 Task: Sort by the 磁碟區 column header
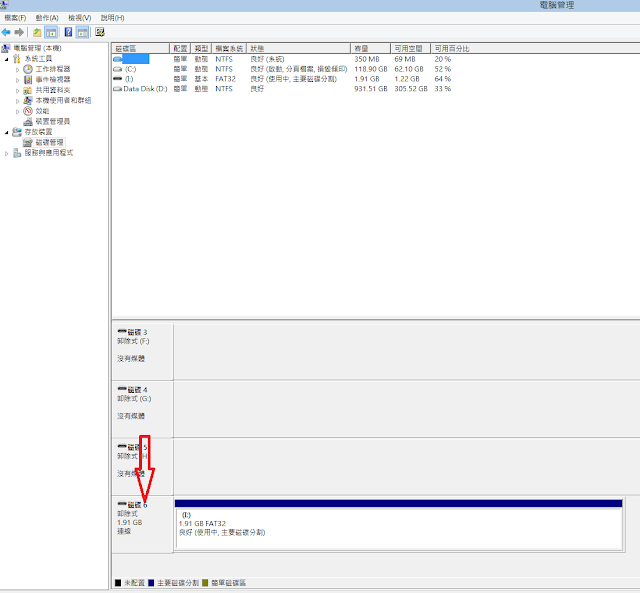pyautogui.click(x=141, y=49)
